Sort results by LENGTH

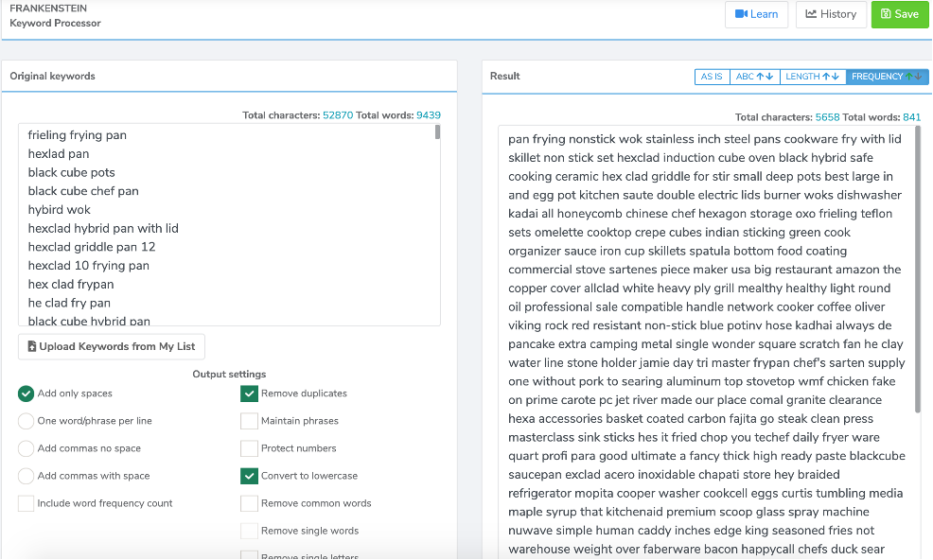812,77
